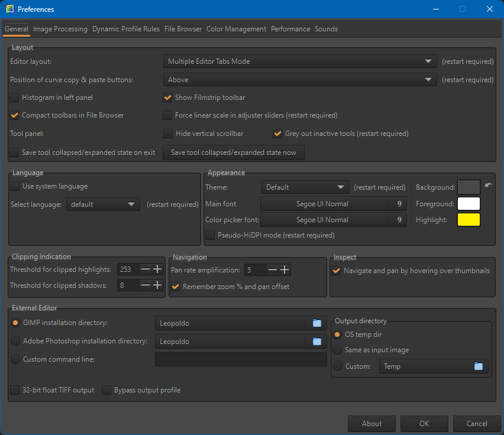Open the Editor layout dropdown
Screen dimensions: 504x435
pyautogui.click(x=300, y=61)
